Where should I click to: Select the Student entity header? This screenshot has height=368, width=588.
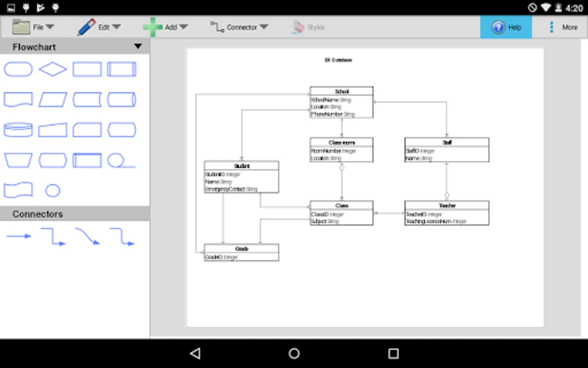(x=241, y=166)
